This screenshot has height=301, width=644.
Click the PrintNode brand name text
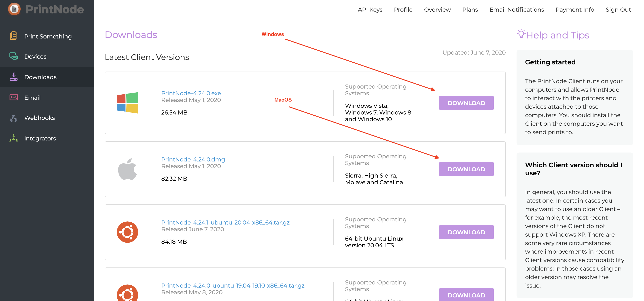pos(55,9)
